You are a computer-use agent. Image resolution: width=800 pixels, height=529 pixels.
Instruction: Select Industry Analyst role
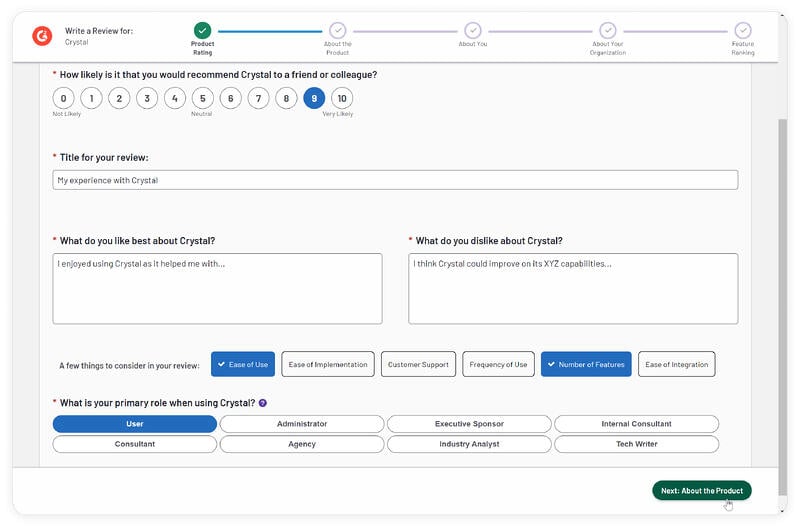(x=469, y=444)
